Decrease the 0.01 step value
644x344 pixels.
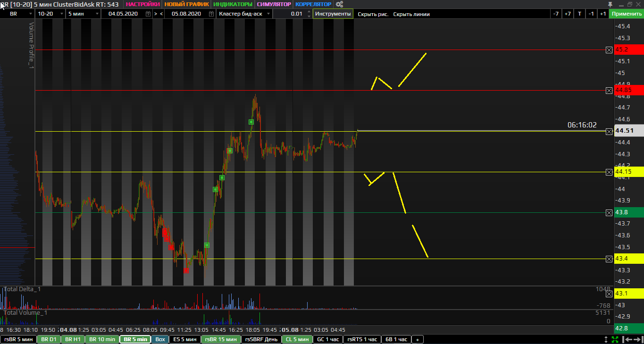pos(309,16)
